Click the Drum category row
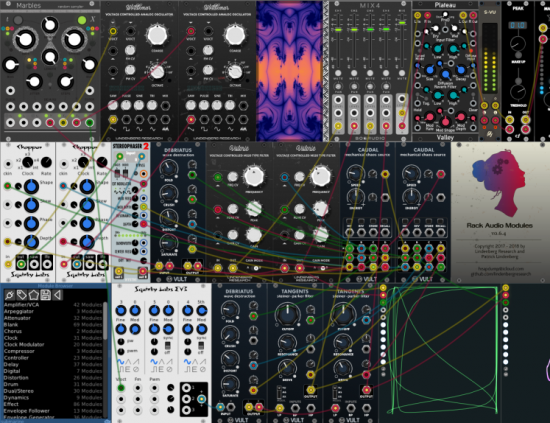 coord(53,384)
